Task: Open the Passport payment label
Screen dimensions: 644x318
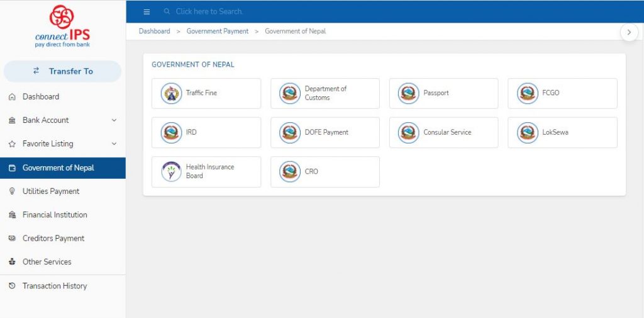Action: click(x=436, y=93)
